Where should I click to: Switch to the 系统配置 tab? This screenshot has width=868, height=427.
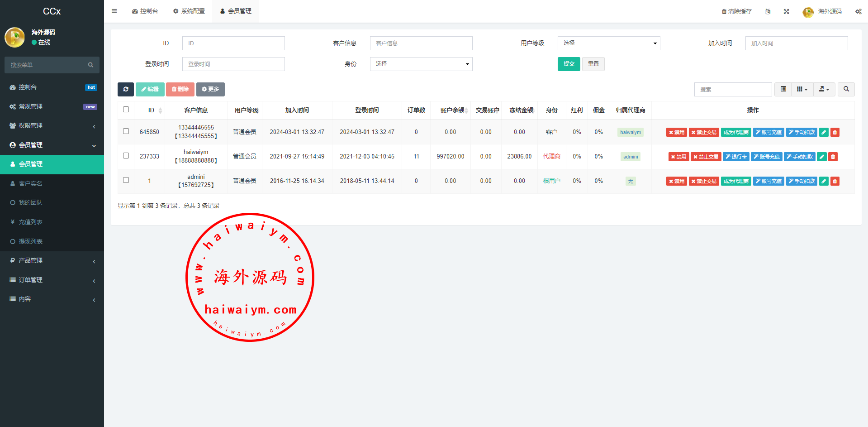click(x=189, y=11)
